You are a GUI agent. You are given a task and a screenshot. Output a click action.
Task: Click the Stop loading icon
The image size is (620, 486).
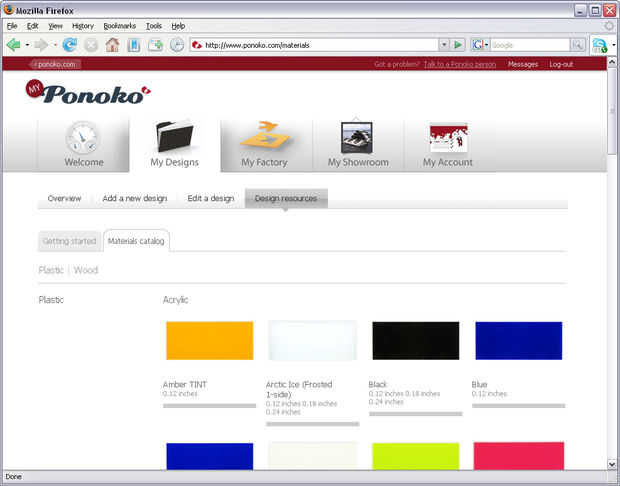[91, 45]
